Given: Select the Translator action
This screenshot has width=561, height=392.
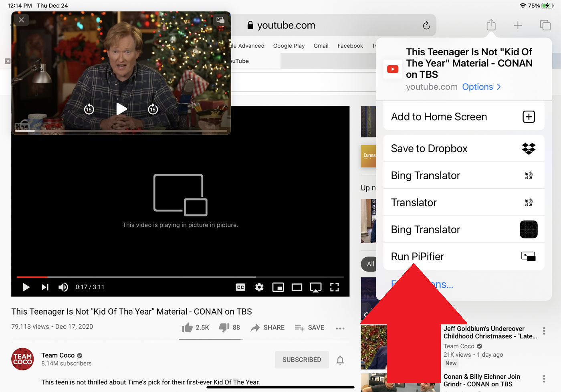Looking at the screenshot, I should pos(464,202).
